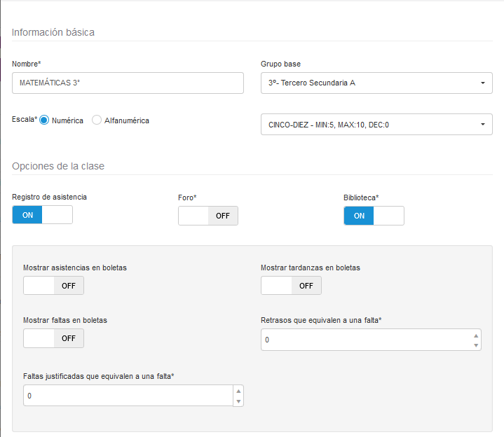The height and width of the screenshot is (437, 504).
Task: Disable the Biblioteca toggle
Action: (374, 216)
